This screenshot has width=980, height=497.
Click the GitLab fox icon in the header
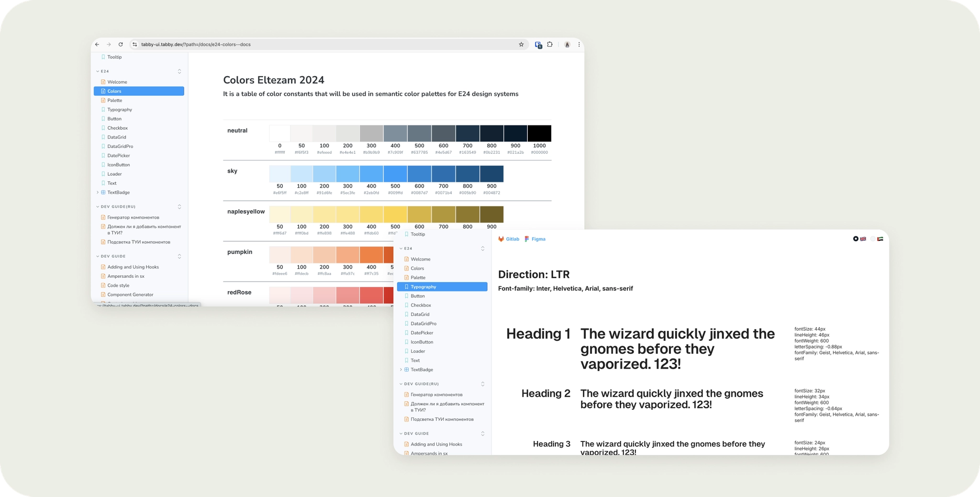[501, 239]
